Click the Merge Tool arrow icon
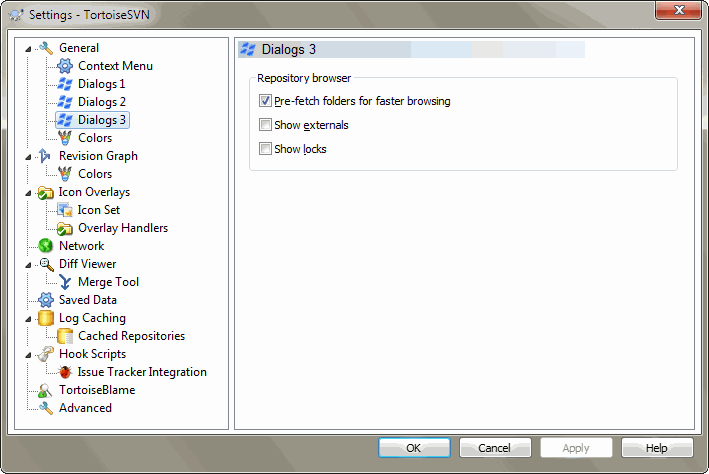The width and height of the screenshot is (709, 474). (65, 282)
